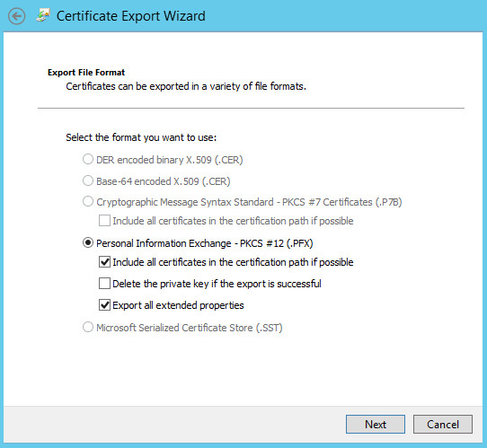Click the Cancel button

[443, 424]
